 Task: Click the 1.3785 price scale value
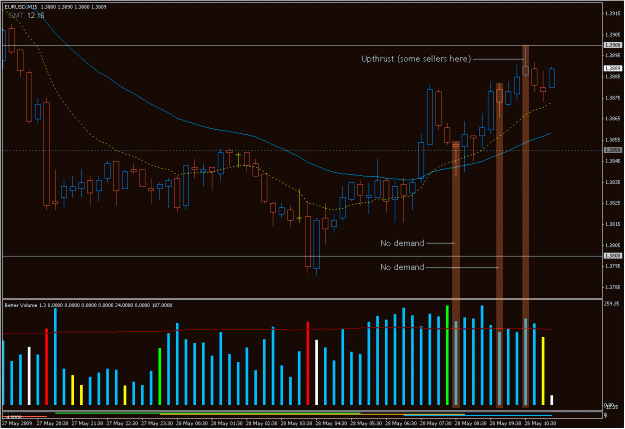(x=612, y=287)
